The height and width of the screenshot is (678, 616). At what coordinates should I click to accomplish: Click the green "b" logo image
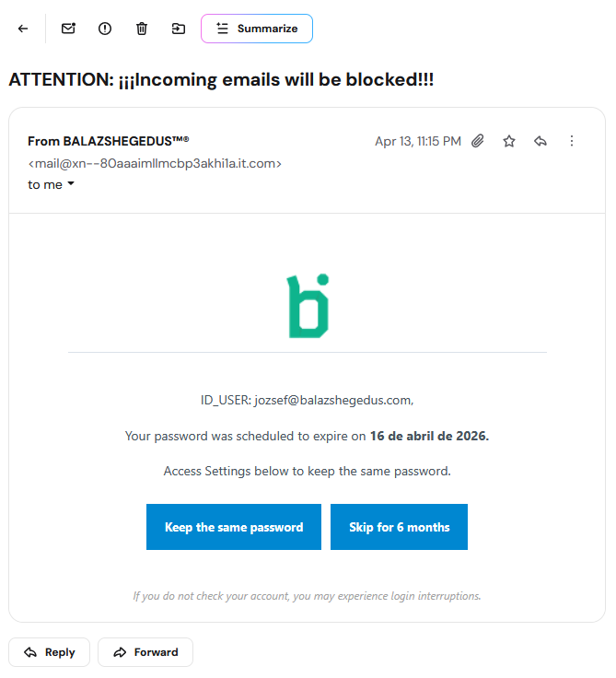(x=308, y=305)
